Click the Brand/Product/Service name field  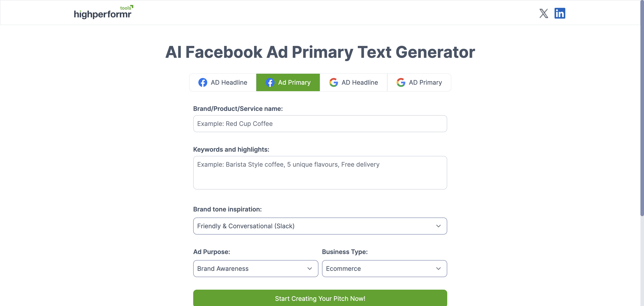[320, 123]
